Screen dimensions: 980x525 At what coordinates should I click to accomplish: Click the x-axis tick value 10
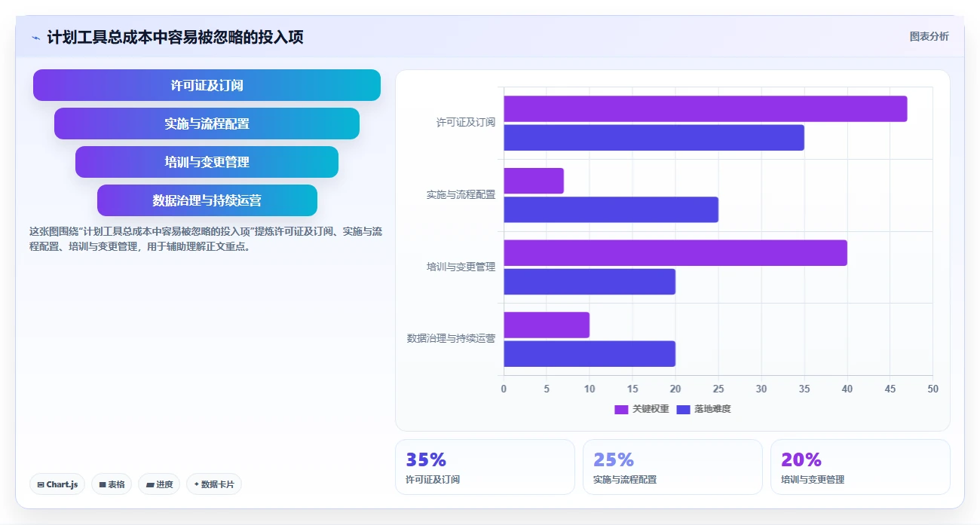pos(590,389)
